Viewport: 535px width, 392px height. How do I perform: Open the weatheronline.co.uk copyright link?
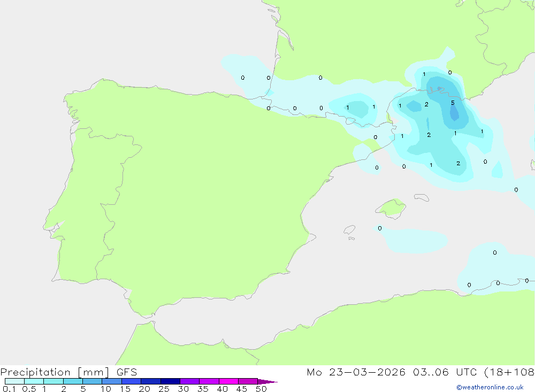pyautogui.click(x=490, y=387)
